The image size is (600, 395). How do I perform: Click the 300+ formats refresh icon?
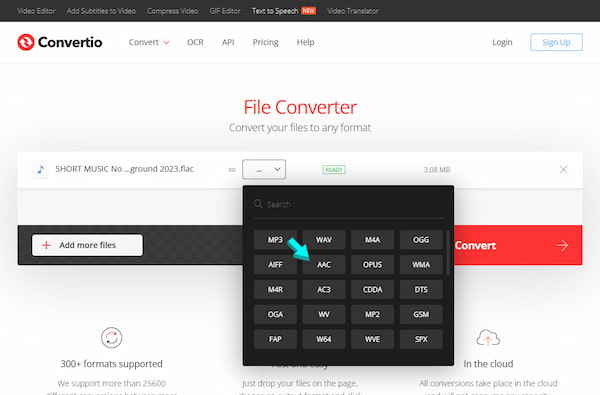[x=111, y=338]
